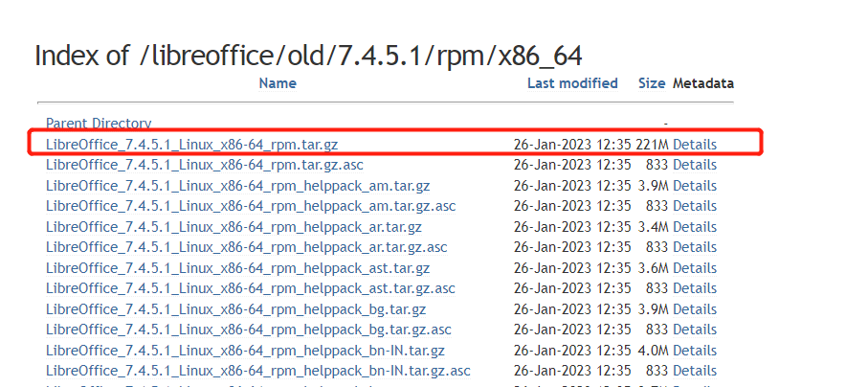Viewport: 868px width, 387px height.
Task: Sort listing by Last modified header
Action: click(572, 83)
